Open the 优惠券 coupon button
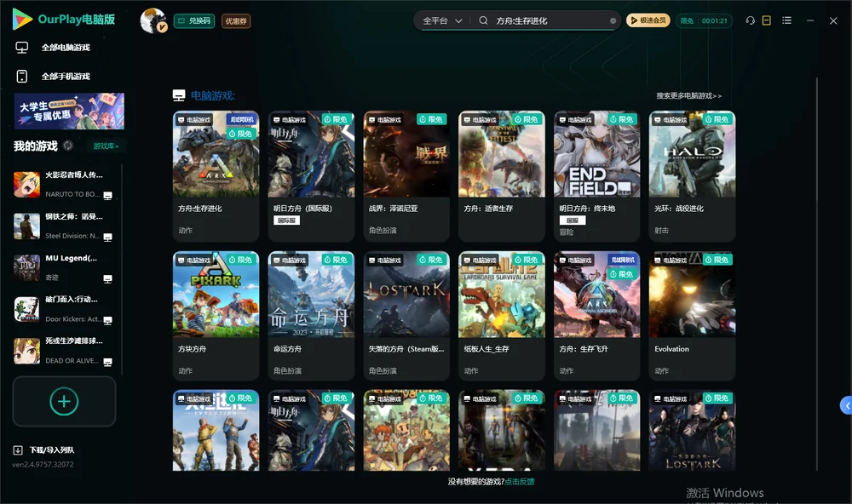Screen dimensions: 852x504 [236, 20]
